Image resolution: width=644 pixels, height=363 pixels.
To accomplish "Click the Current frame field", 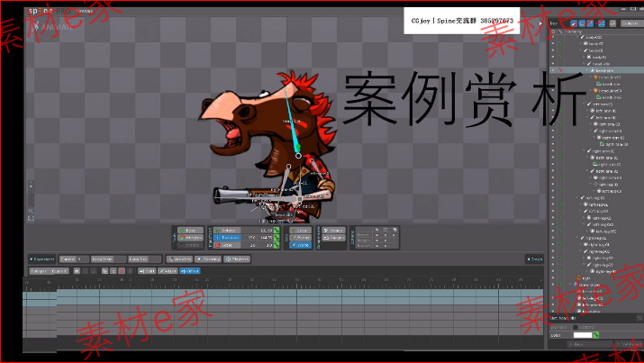I will point(74,259).
